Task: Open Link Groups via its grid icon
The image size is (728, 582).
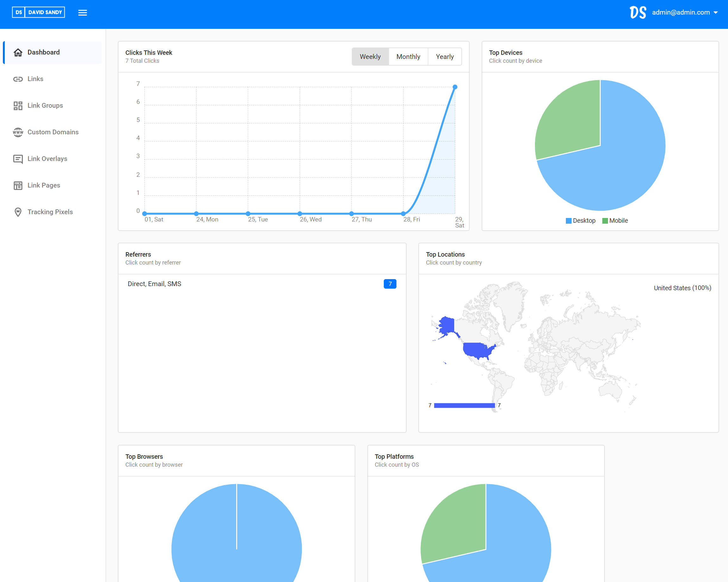Action: pyautogui.click(x=18, y=106)
